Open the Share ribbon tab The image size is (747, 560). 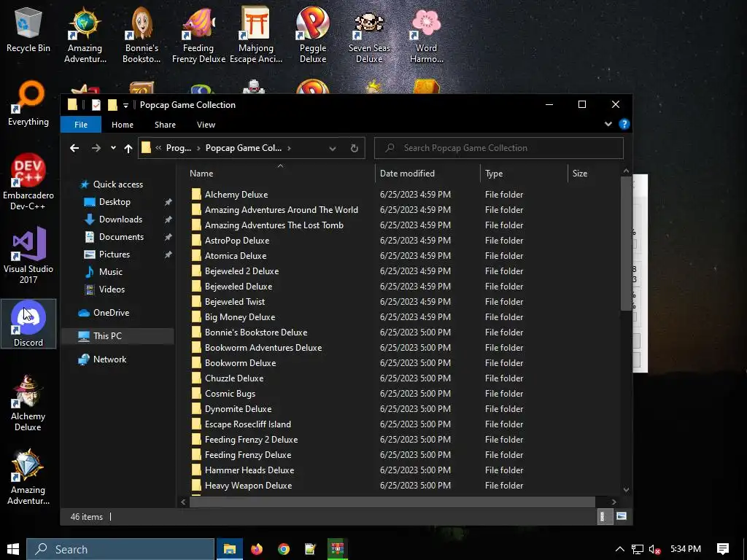[165, 124]
